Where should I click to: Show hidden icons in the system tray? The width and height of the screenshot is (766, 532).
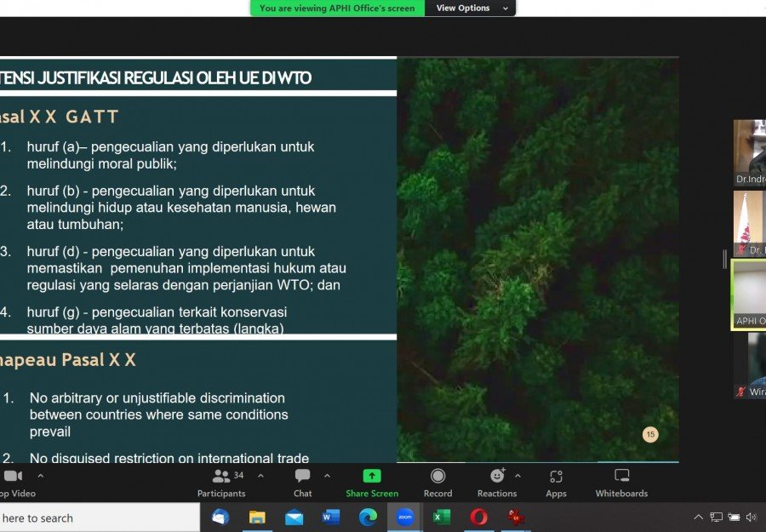point(699,517)
